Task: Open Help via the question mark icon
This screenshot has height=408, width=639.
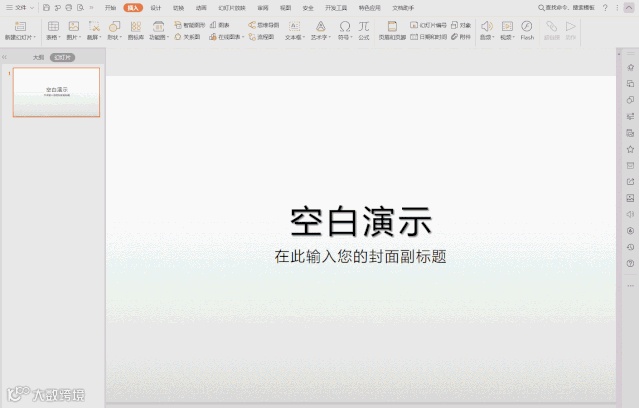Action: pyautogui.click(x=605, y=8)
